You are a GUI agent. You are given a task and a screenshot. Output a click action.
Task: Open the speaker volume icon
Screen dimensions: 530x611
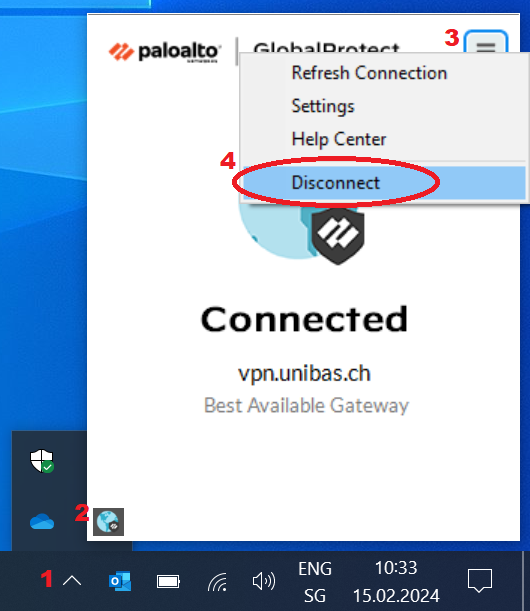click(264, 581)
